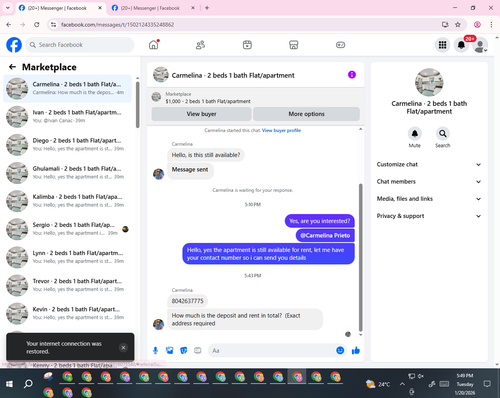
Task: Click the View buyer button
Action: click(x=201, y=114)
